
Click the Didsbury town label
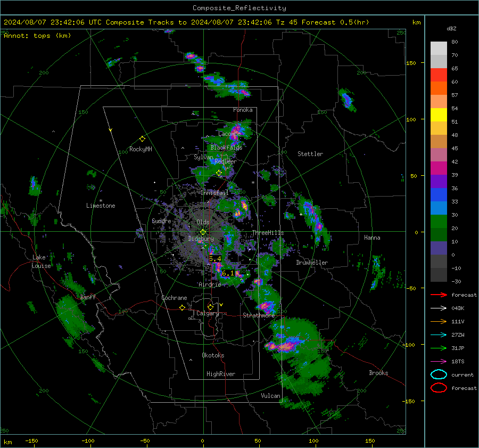point(201,239)
